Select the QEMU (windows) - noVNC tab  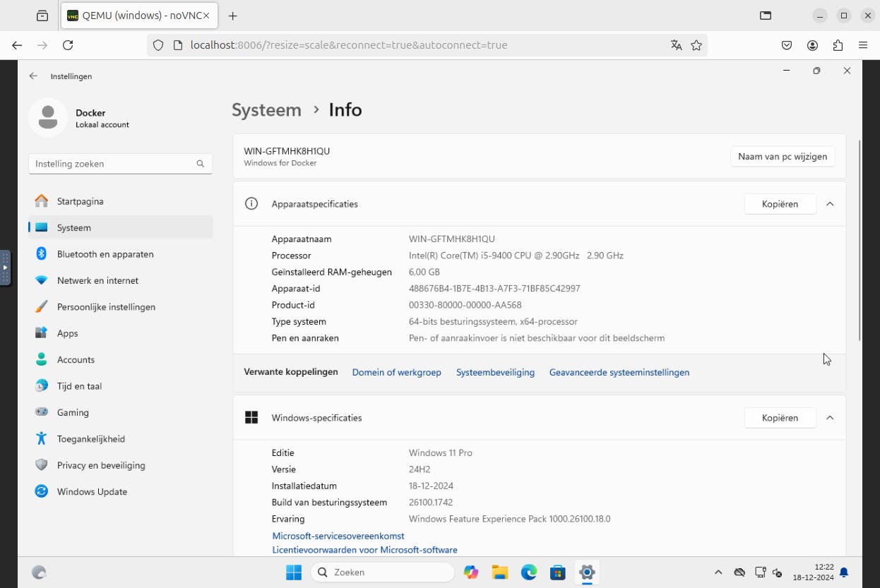click(x=138, y=16)
